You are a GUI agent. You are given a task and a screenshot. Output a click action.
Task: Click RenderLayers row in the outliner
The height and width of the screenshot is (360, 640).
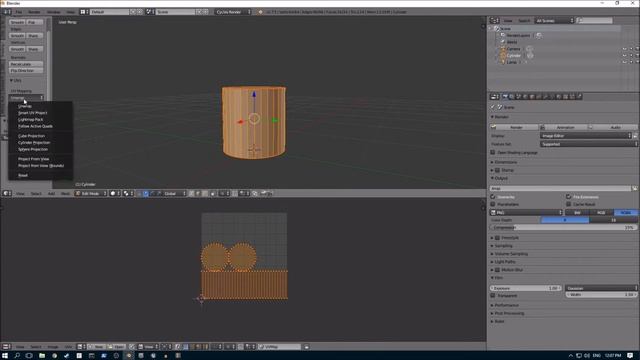518,36
